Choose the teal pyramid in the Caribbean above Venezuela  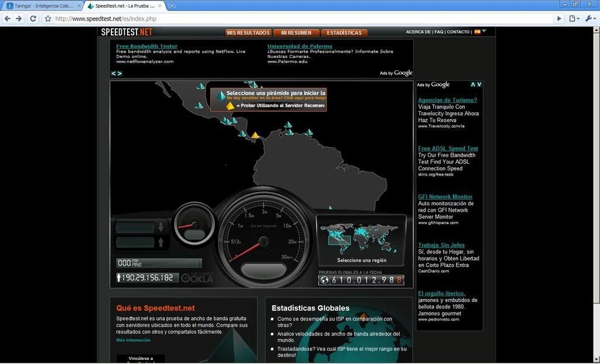point(288,125)
